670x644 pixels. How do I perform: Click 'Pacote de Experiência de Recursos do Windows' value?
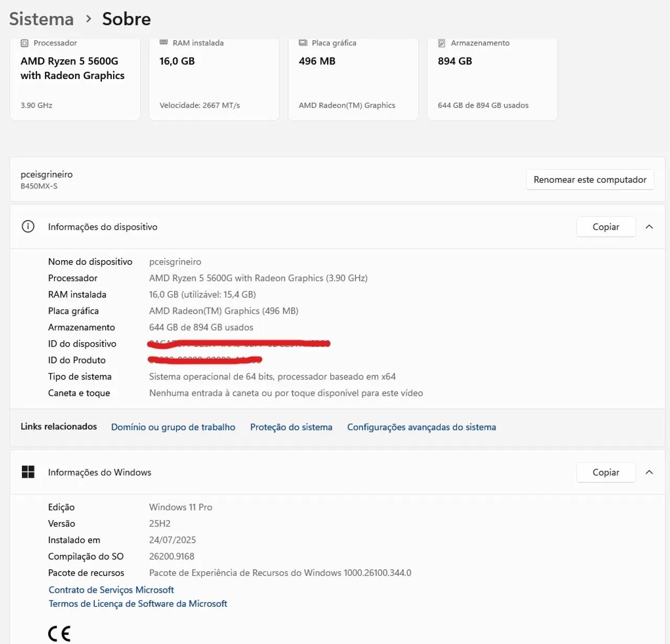click(280, 573)
